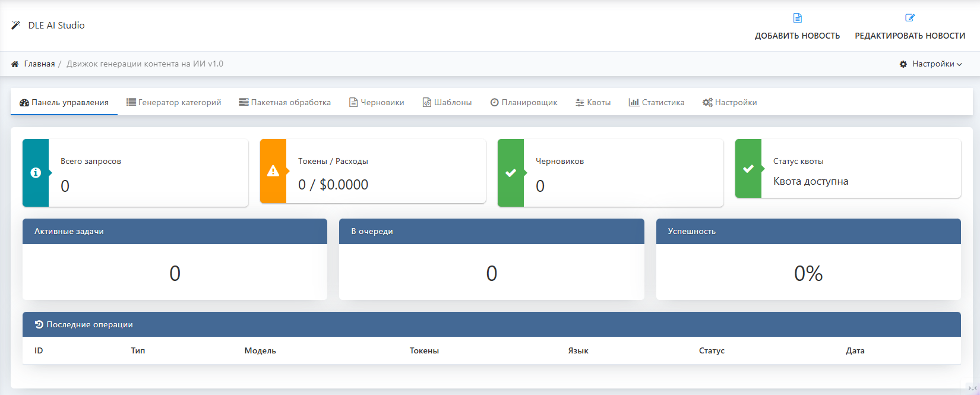980x395 pixels.
Task: Click the home icon in breadcrumb
Action: [x=15, y=64]
